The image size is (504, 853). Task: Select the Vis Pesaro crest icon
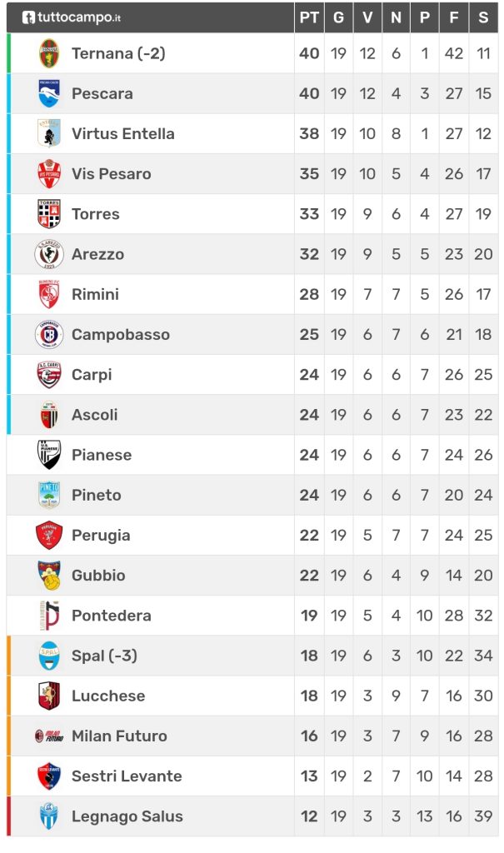pos(49,174)
